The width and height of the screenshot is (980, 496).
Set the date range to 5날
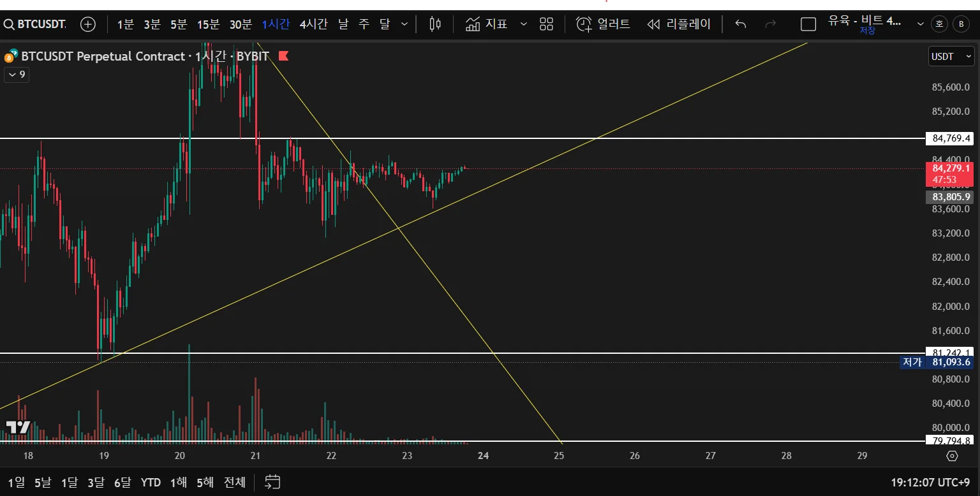tap(42, 482)
